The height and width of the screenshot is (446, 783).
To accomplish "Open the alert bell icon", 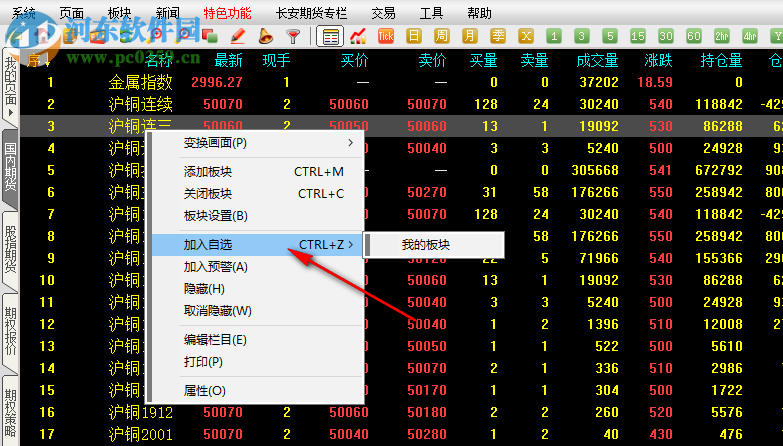I will [266, 36].
